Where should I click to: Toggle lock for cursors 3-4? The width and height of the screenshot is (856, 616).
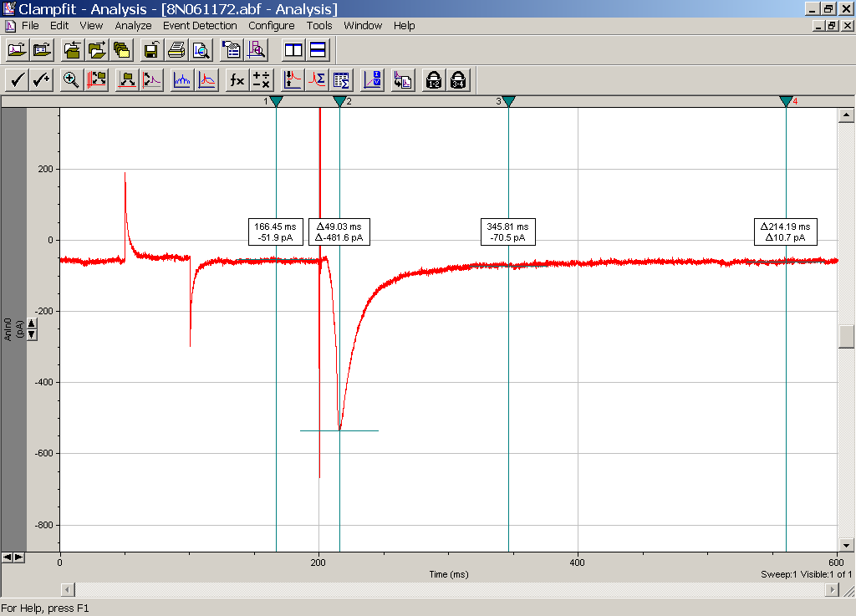pos(458,80)
